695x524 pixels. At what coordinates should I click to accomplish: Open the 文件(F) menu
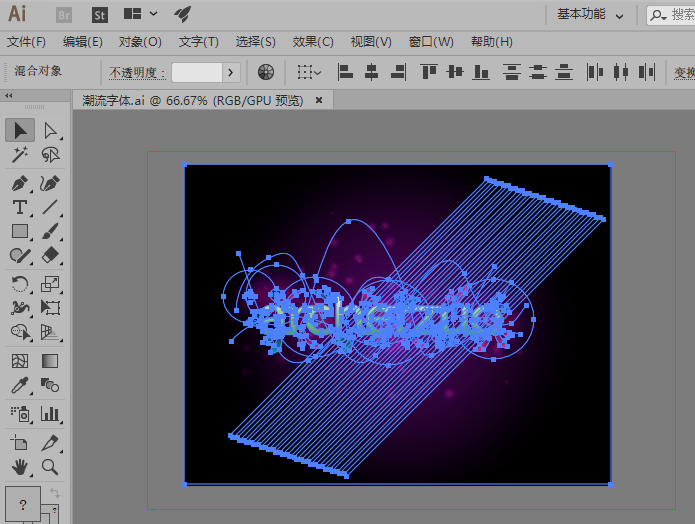pyautogui.click(x=27, y=42)
